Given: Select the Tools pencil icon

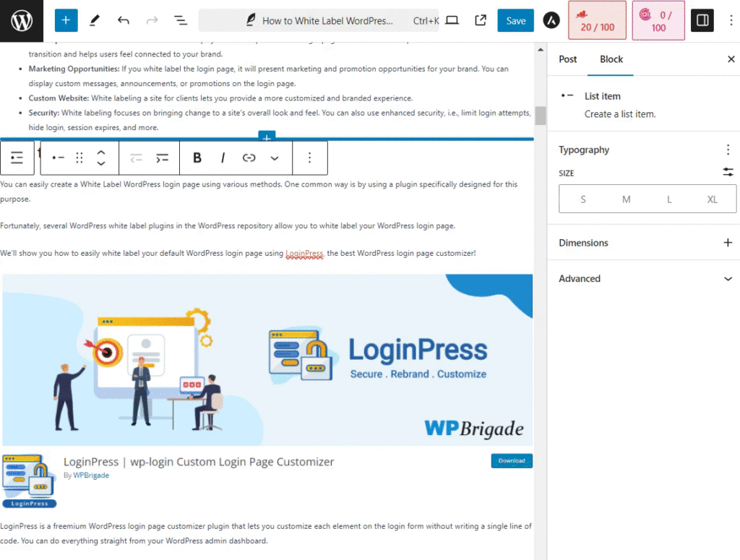Looking at the screenshot, I should click(x=95, y=20).
